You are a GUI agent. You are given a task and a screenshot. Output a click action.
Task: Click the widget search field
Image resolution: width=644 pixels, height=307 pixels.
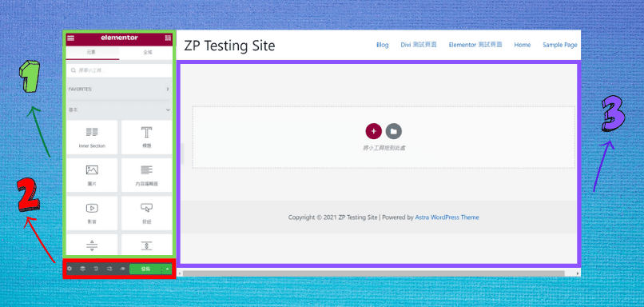click(119, 70)
